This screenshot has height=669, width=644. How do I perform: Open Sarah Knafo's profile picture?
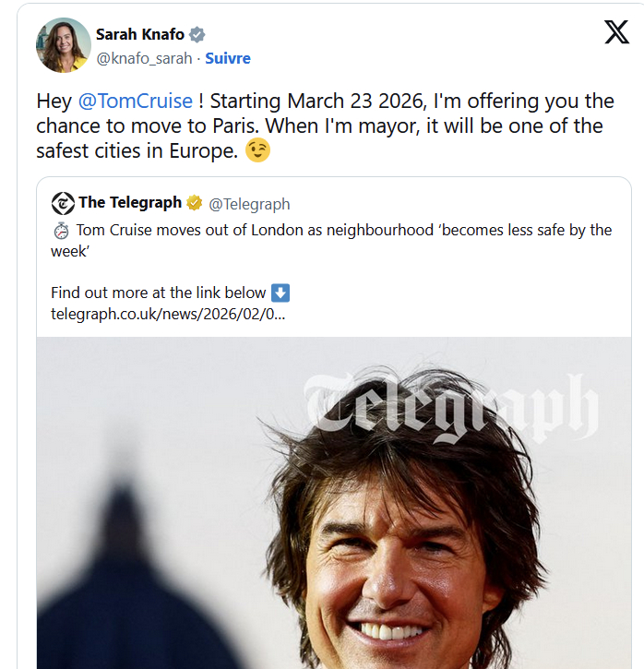(x=63, y=45)
